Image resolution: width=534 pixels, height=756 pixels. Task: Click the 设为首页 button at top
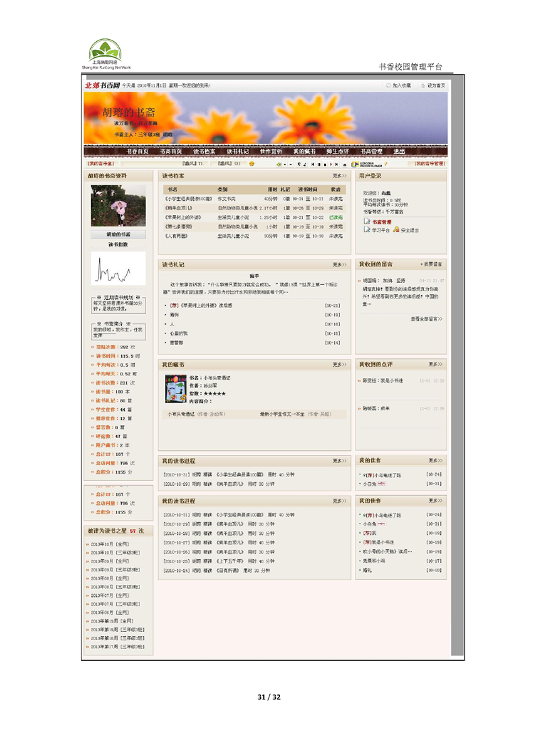433,86
